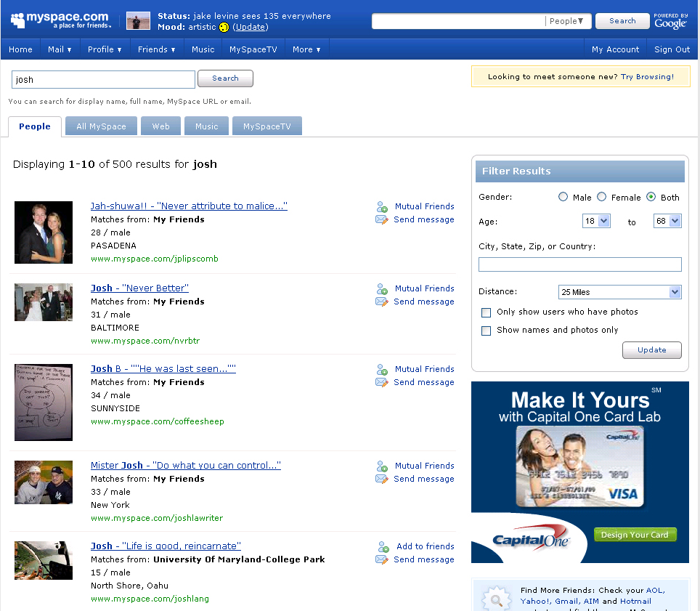Viewport: 700px width, 611px height.
Task: Open www.myspace.com/coffeesheep URL link
Action: coord(158,421)
